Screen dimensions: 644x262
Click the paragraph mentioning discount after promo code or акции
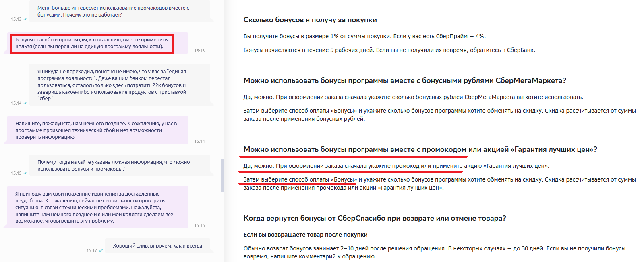(440, 184)
